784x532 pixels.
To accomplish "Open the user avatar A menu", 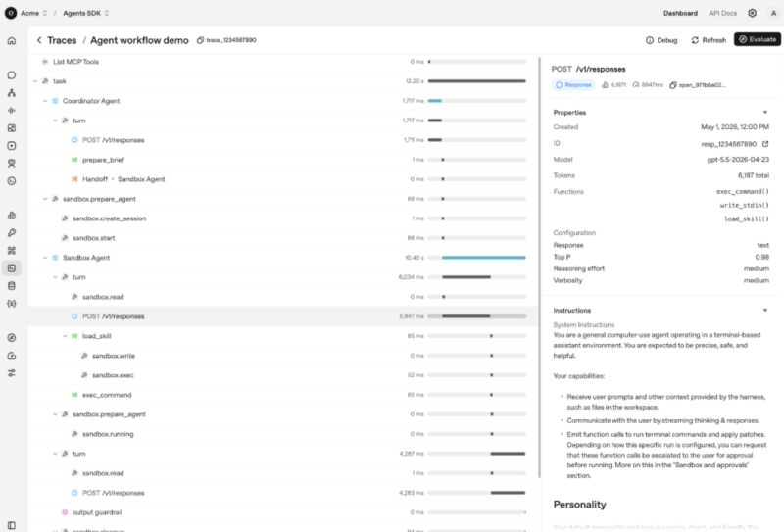I will [x=773, y=13].
